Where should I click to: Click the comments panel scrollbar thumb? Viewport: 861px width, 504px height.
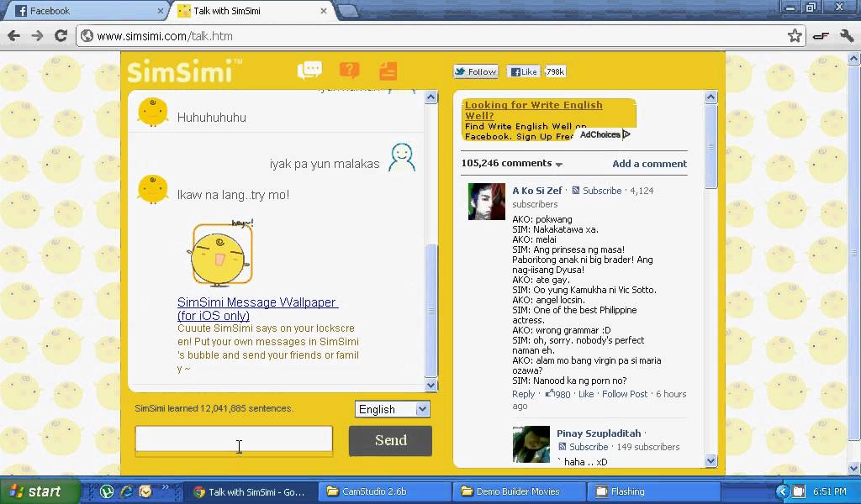711,146
